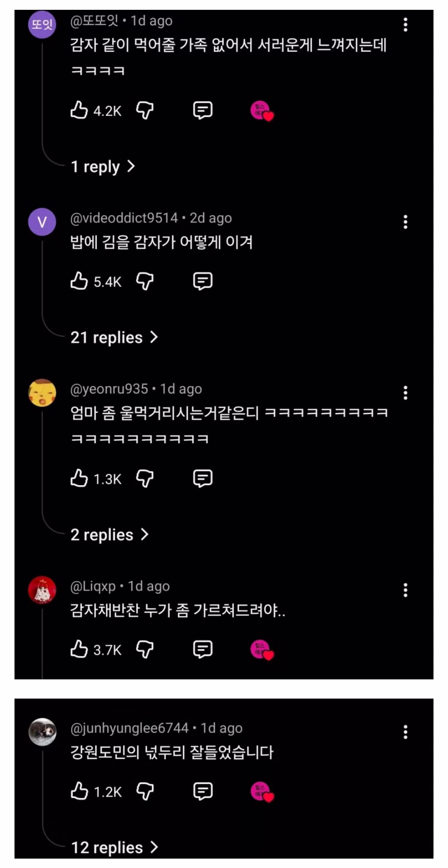The height and width of the screenshot is (868, 448).
Task: Open three-dot menu on @junhyunglee6744 comment
Action: pos(405,732)
